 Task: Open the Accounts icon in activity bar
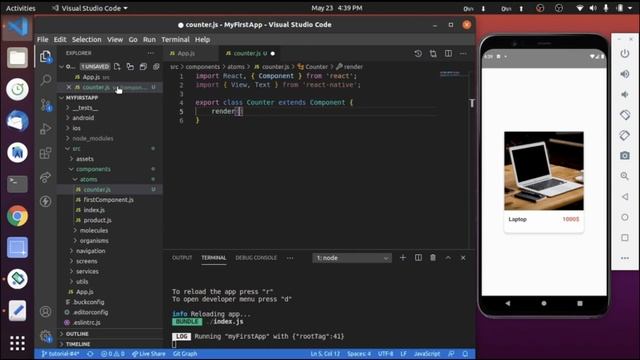pos(46,312)
